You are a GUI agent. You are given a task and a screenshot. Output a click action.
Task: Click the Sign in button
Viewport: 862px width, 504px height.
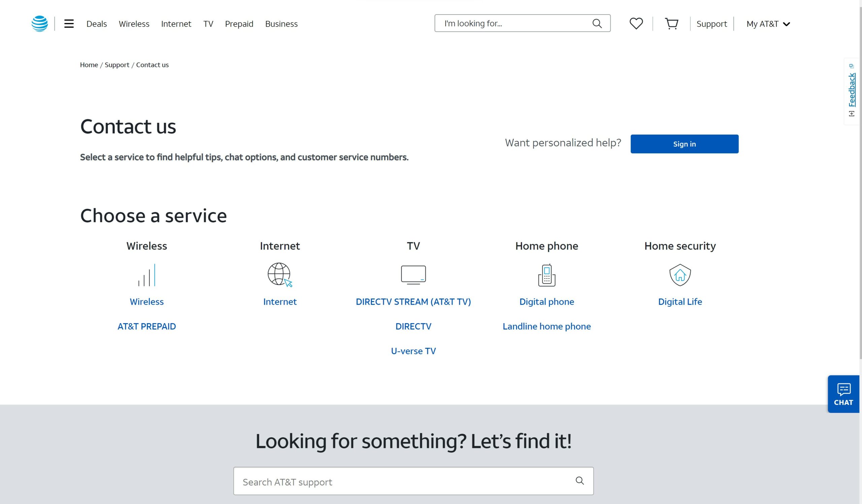[685, 144]
